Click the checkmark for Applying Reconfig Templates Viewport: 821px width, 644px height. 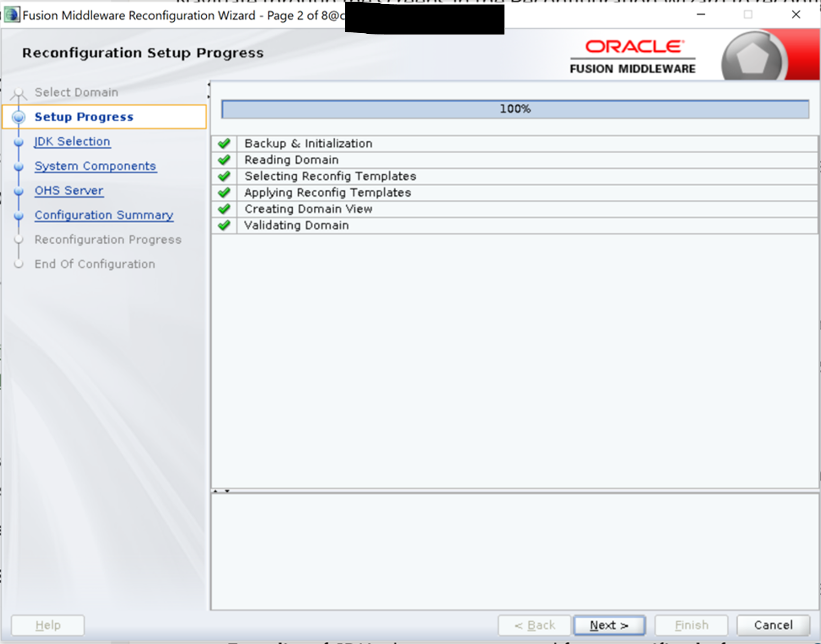[x=224, y=192]
